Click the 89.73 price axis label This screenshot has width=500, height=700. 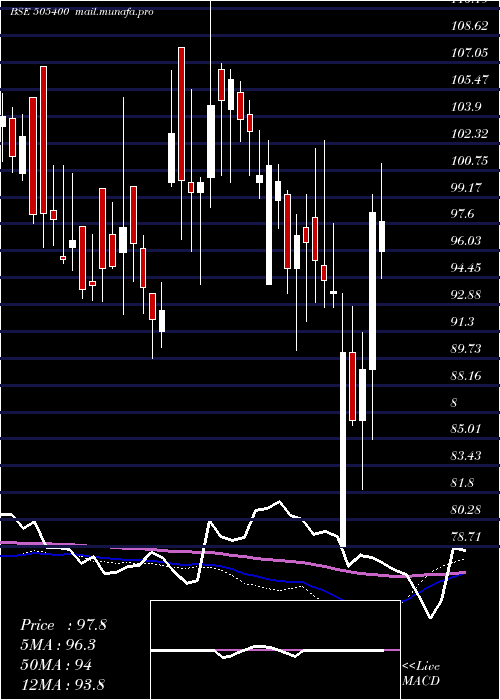point(467,348)
